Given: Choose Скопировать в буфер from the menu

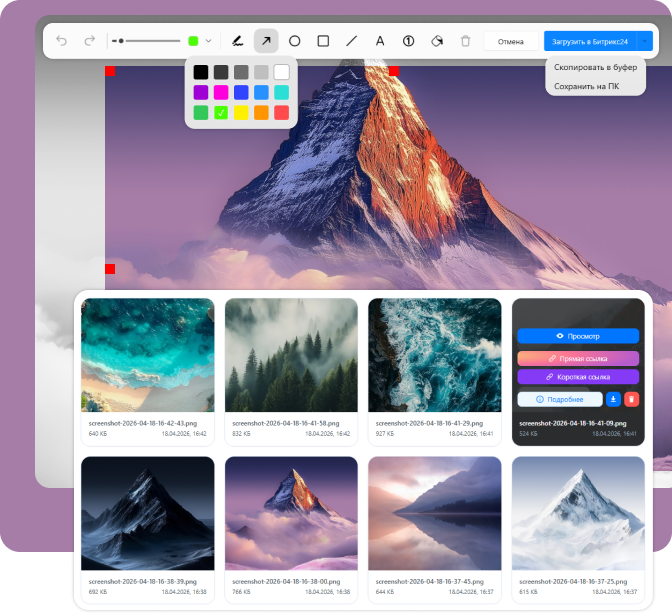Looking at the screenshot, I should point(595,67).
